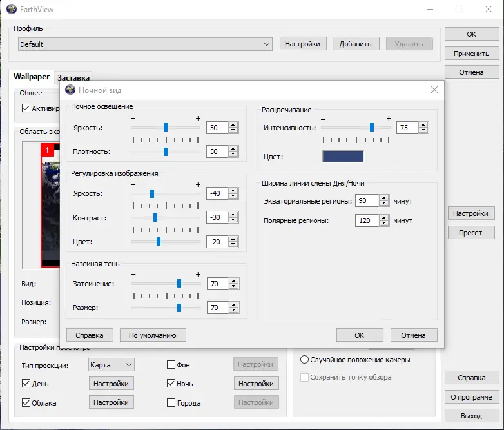Click Добавить profile button
Screen dimensions: 504x430
pyautogui.click(x=356, y=44)
